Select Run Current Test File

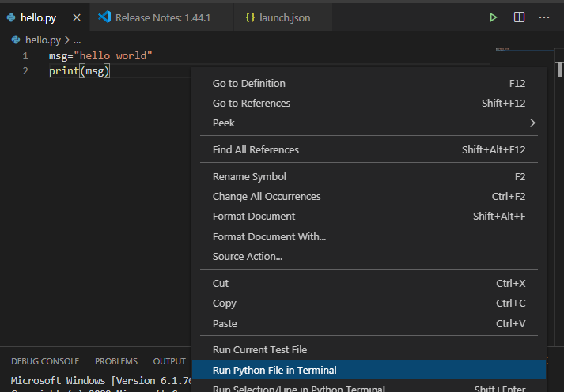(369, 350)
